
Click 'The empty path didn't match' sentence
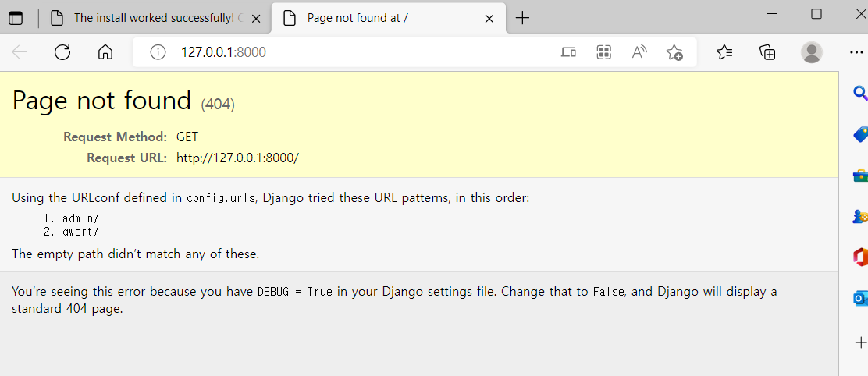136,254
